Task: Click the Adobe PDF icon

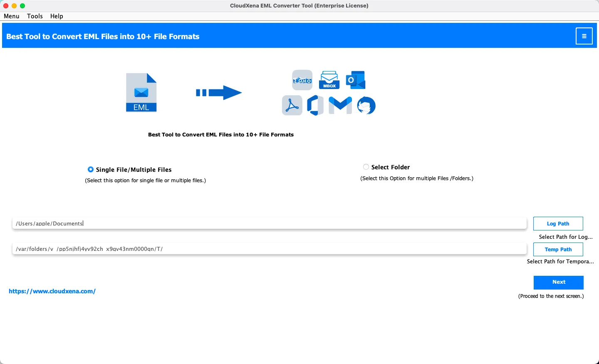Action: 292,105
